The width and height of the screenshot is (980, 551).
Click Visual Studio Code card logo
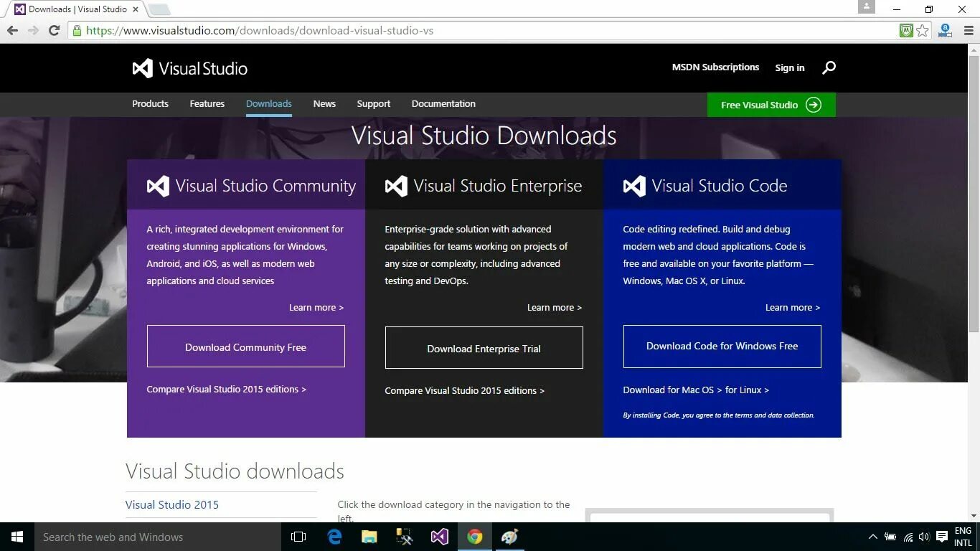tap(634, 187)
